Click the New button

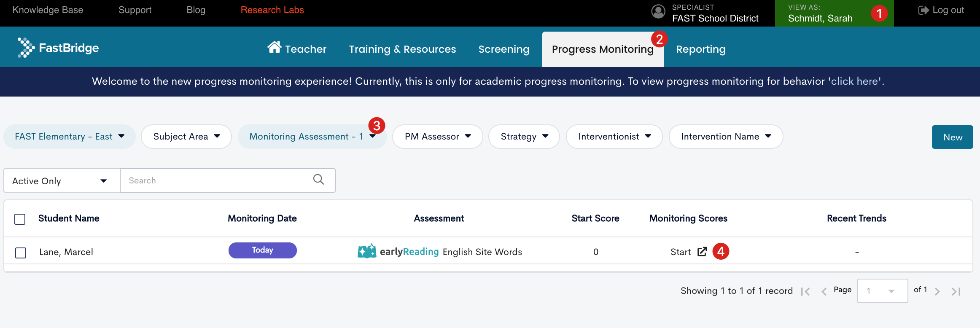click(953, 137)
